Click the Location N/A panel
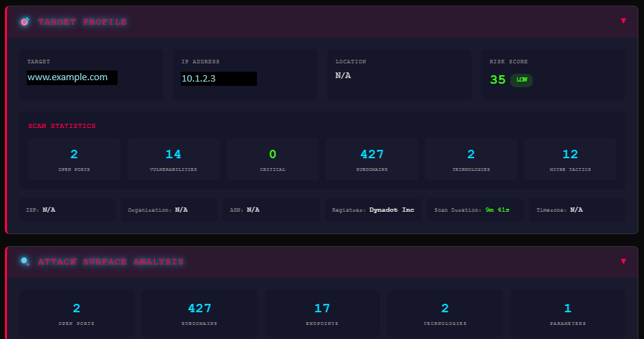The height and width of the screenshot is (339, 644). click(398, 74)
